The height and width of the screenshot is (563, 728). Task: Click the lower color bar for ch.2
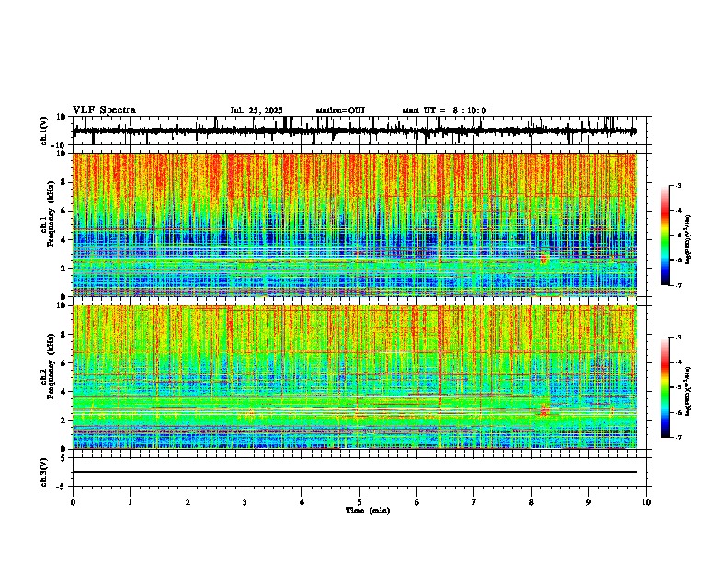point(665,387)
